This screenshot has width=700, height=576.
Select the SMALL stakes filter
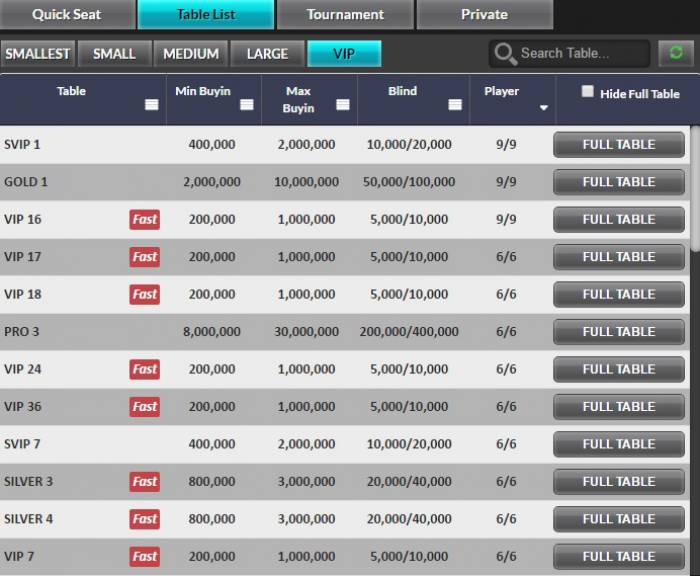[x=114, y=54]
